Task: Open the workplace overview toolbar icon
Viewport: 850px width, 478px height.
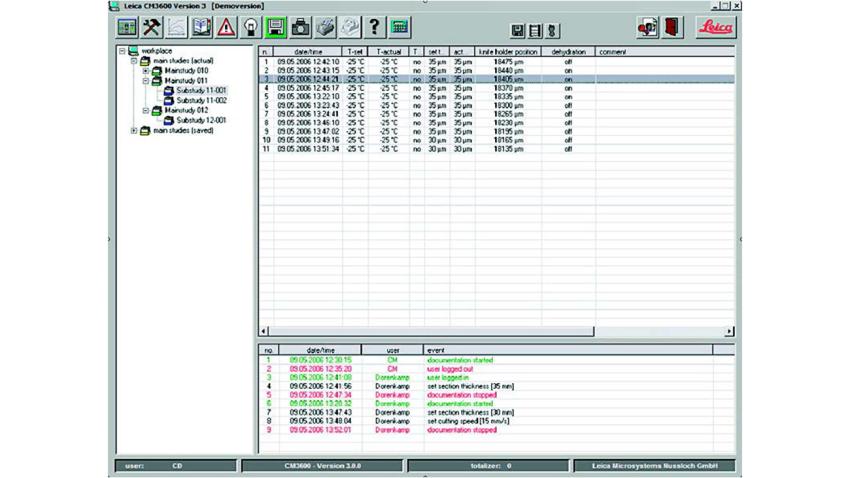Action: (x=127, y=27)
